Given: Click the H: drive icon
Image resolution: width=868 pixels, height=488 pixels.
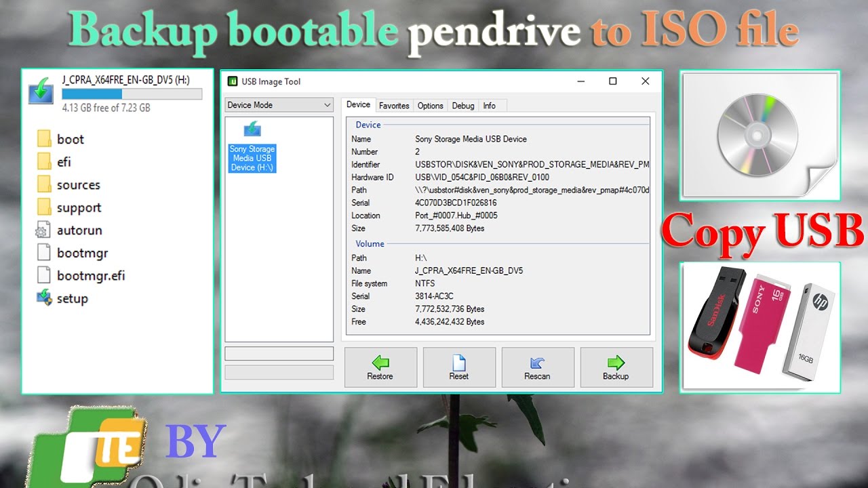Looking at the screenshot, I should 41,90.
